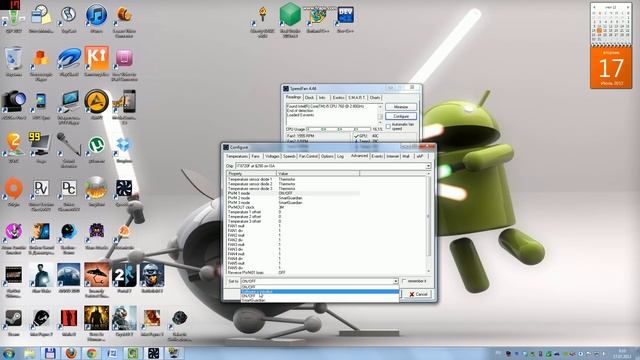This screenshot has height=360, width=640.
Task: Open the Dev-C++ desktop shortcut
Action: point(345,18)
